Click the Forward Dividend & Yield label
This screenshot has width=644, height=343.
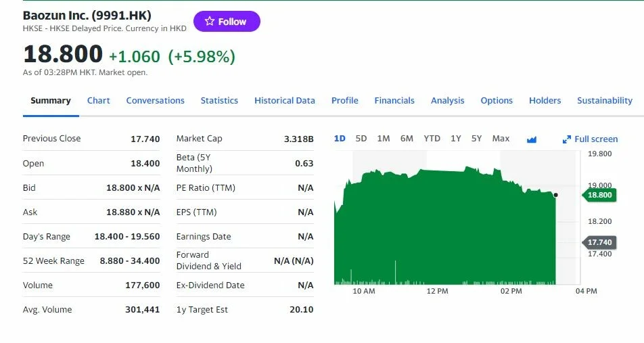click(x=208, y=260)
